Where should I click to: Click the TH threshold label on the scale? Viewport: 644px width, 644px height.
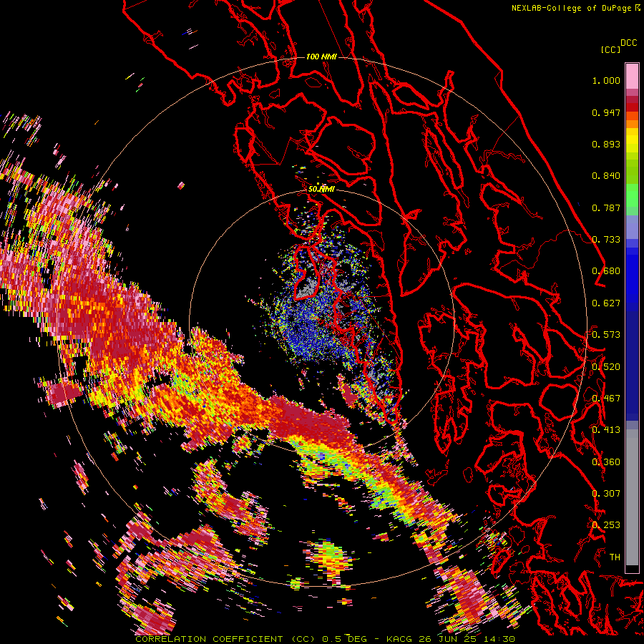(x=615, y=557)
